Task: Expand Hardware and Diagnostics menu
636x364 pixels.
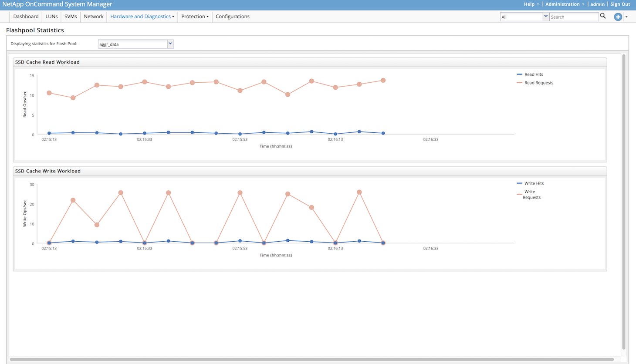Action: click(x=142, y=17)
